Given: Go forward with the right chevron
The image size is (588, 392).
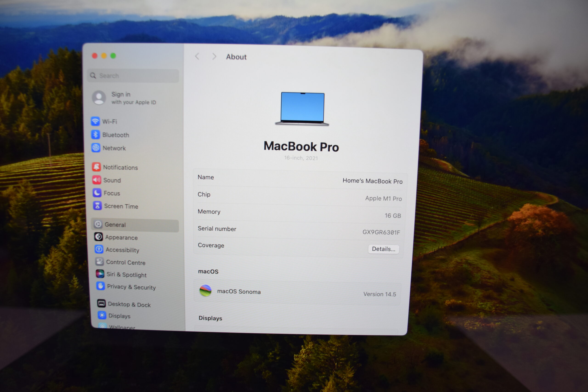Looking at the screenshot, I should click(214, 56).
